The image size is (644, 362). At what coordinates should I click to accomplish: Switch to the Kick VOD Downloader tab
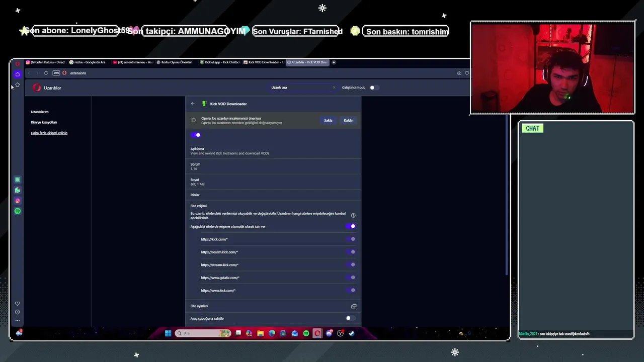click(264, 62)
